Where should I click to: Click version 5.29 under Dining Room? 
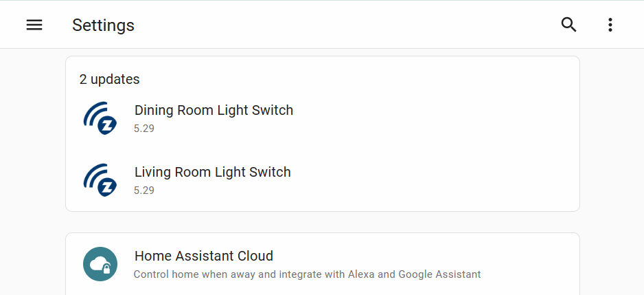click(x=144, y=129)
